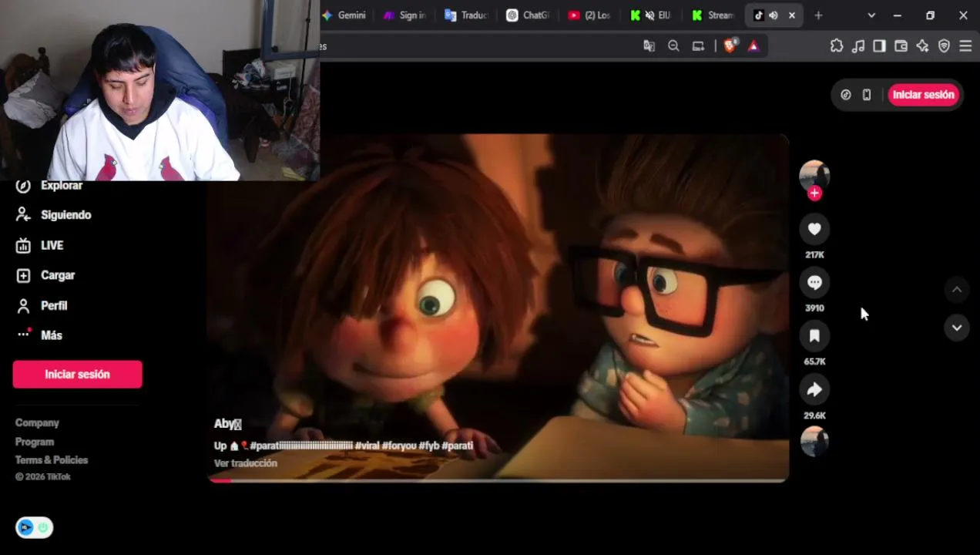Toggle the blue and green pill switch at the bottom left
Image resolution: width=980 pixels, height=555 pixels.
pos(34,527)
